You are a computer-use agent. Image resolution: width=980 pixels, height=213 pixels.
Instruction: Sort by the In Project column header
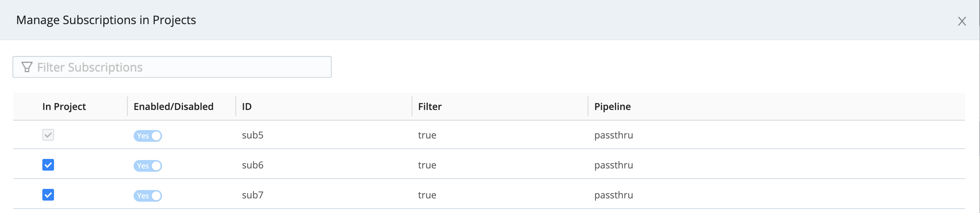coord(64,107)
